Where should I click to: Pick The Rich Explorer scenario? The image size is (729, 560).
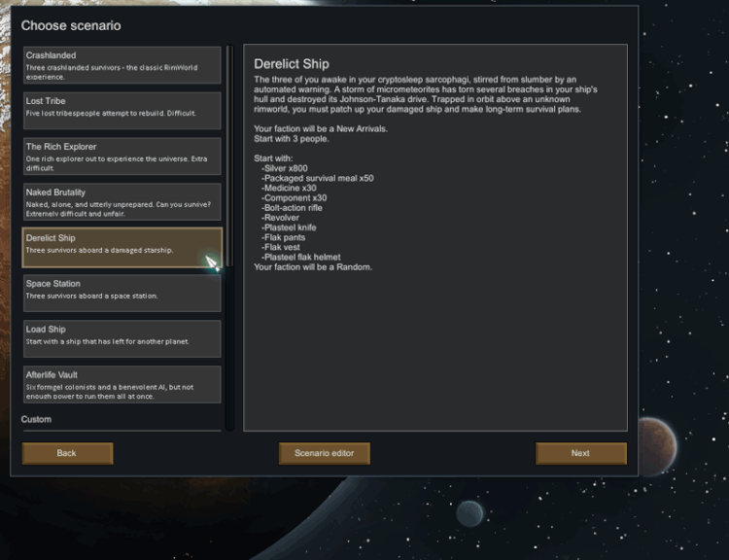[122, 157]
